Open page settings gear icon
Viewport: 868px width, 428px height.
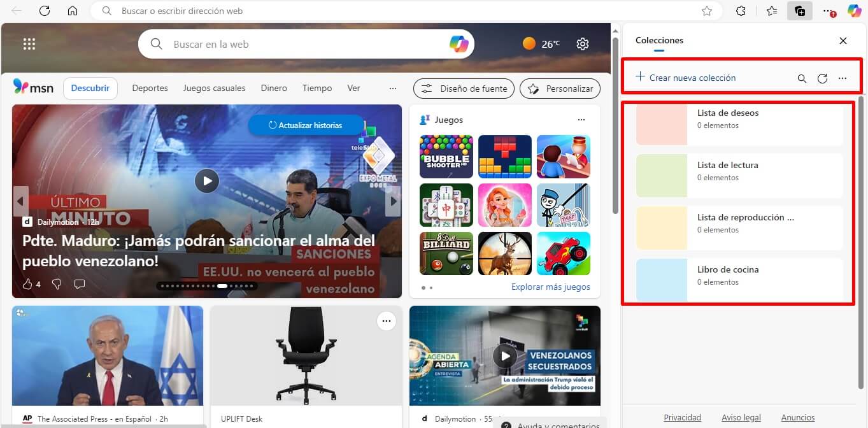coord(582,44)
